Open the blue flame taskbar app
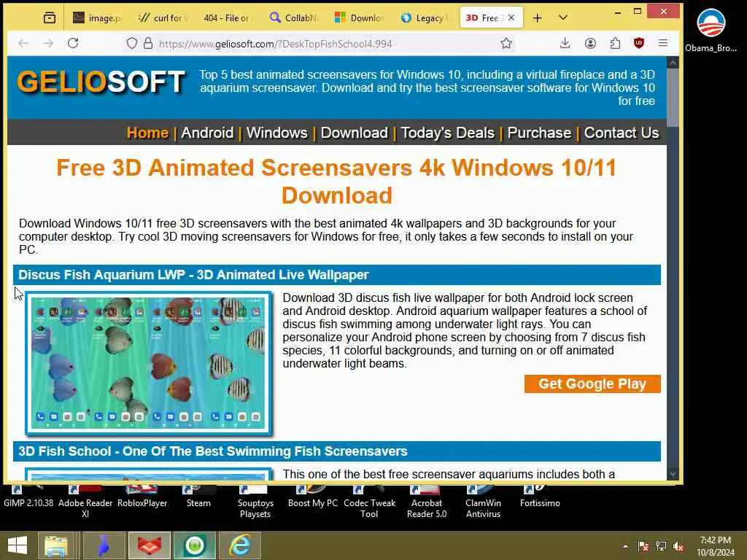This screenshot has height=560, width=747. [x=103, y=545]
